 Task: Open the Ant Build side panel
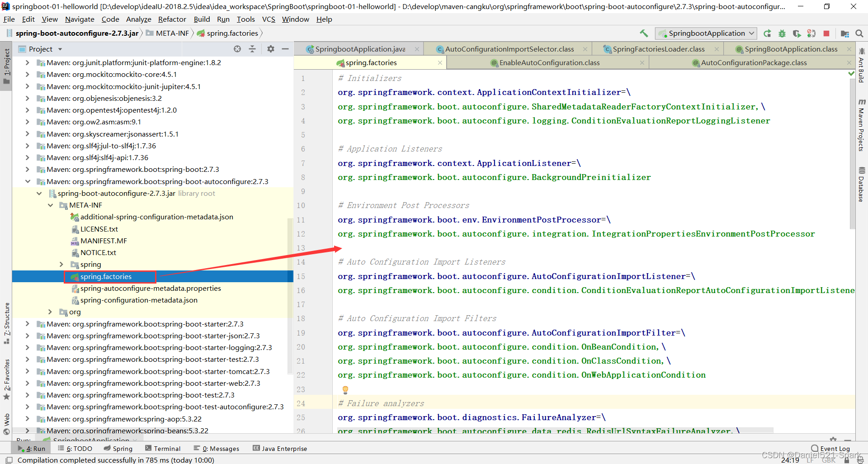861,65
